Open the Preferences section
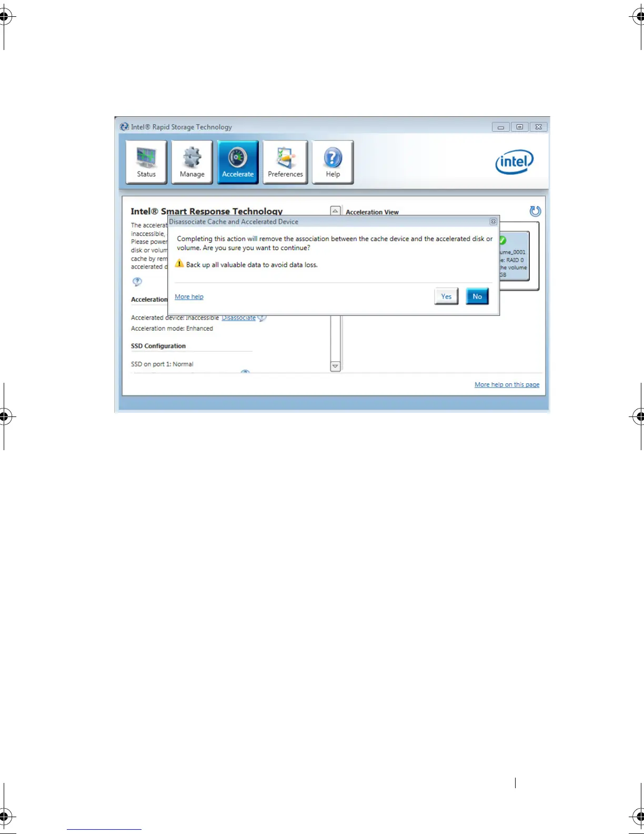Viewport: 644px width, 834px height. pyautogui.click(x=285, y=162)
